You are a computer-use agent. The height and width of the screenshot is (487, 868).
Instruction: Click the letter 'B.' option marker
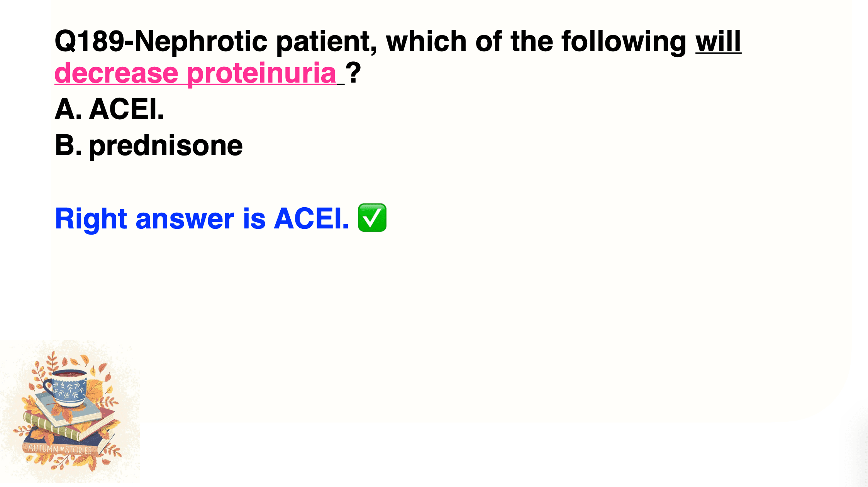click(x=68, y=145)
